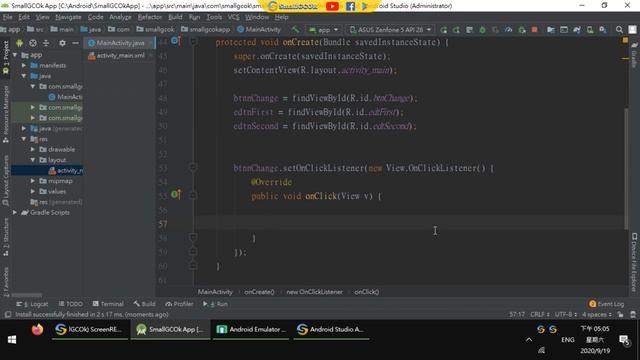Collapse the res folder
This screenshot has height=360, width=640.
[x=24, y=139]
